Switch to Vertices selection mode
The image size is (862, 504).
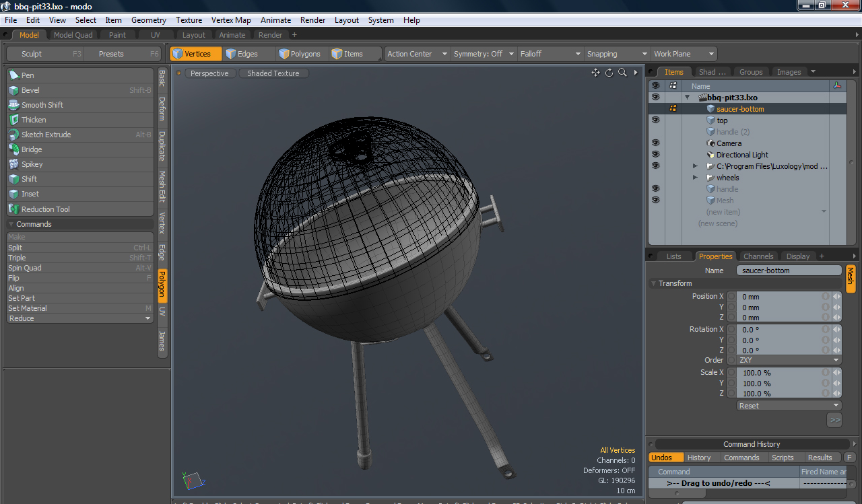196,54
